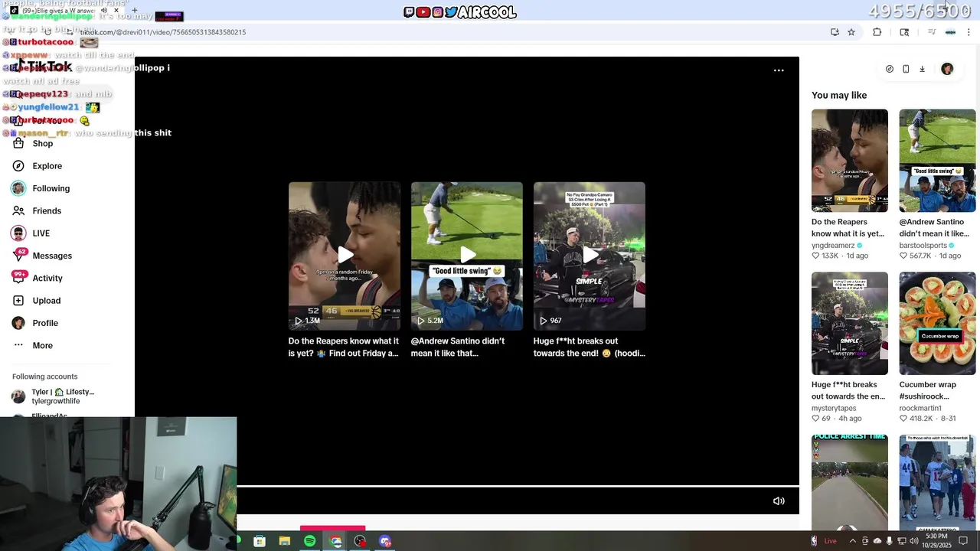Open "Do the Reapers know what it is yet?" title
980x551 pixels.
click(x=344, y=347)
